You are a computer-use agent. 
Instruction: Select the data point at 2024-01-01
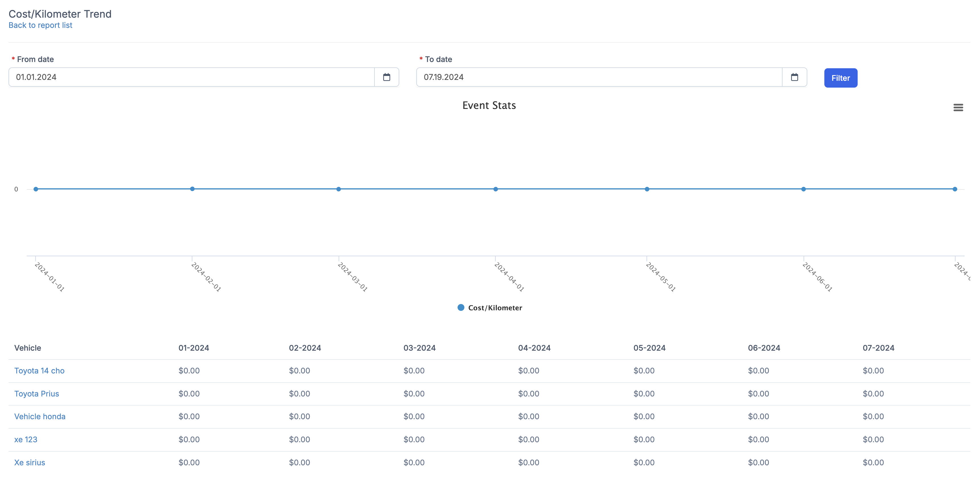pos(35,189)
